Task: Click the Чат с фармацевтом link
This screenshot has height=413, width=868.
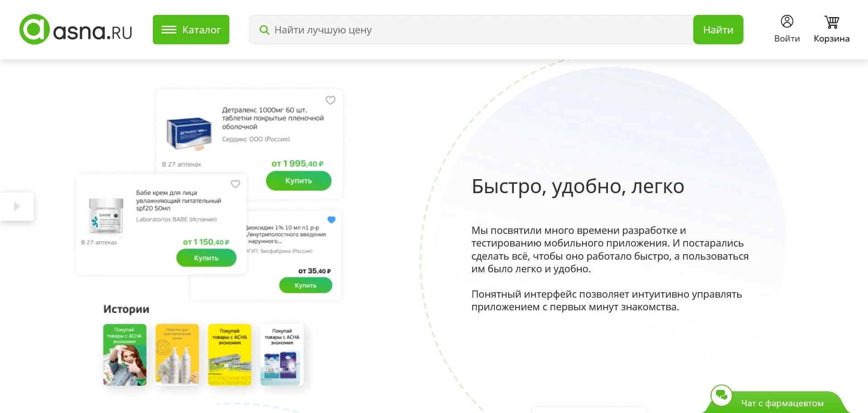Action: [x=782, y=402]
